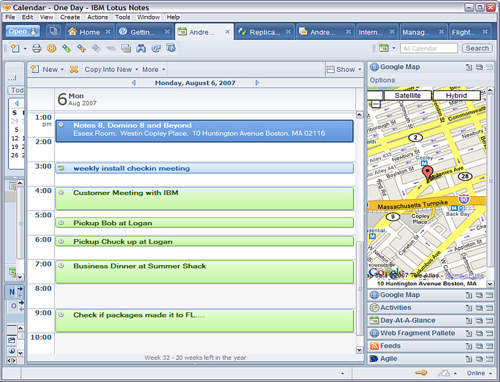Click the Activities panel icon
Image resolution: width=500 pixels, height=382 pixels.
(x=374, y=307)
